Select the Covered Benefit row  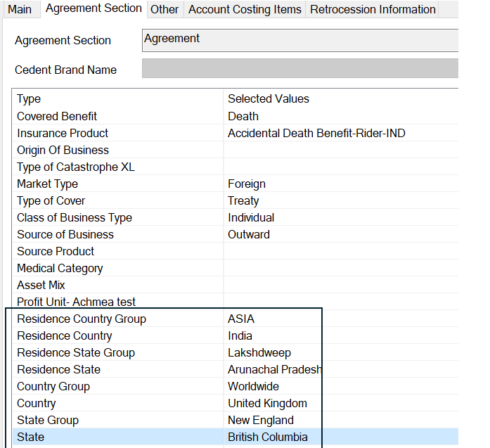coord(57,116)
